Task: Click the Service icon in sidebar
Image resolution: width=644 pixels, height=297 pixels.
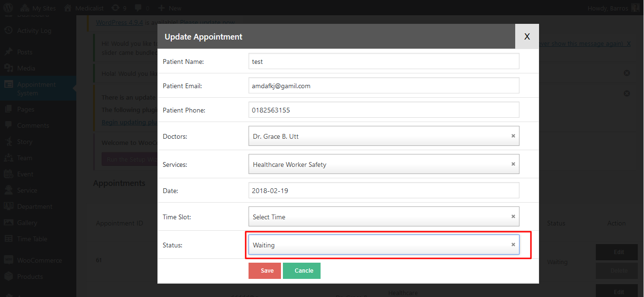Action: [9, 190]
